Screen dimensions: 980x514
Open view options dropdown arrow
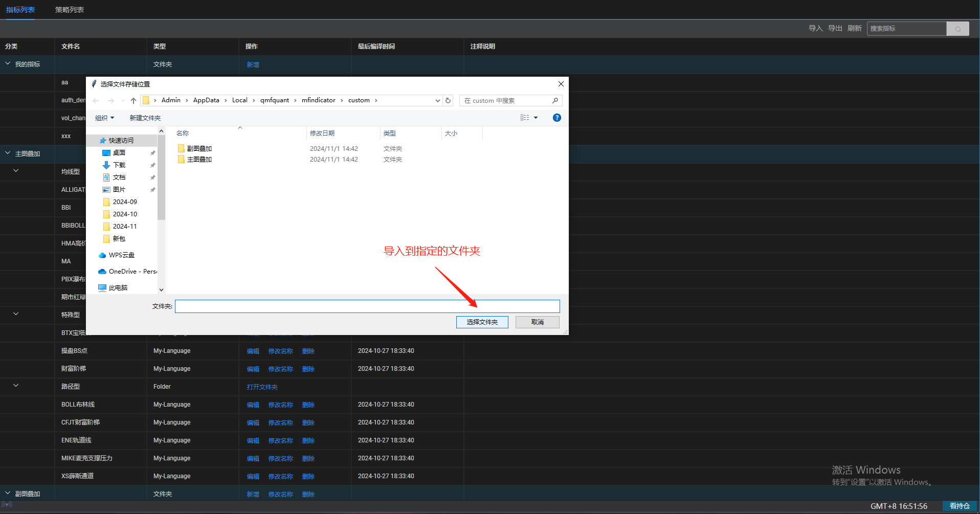point(536,118)
